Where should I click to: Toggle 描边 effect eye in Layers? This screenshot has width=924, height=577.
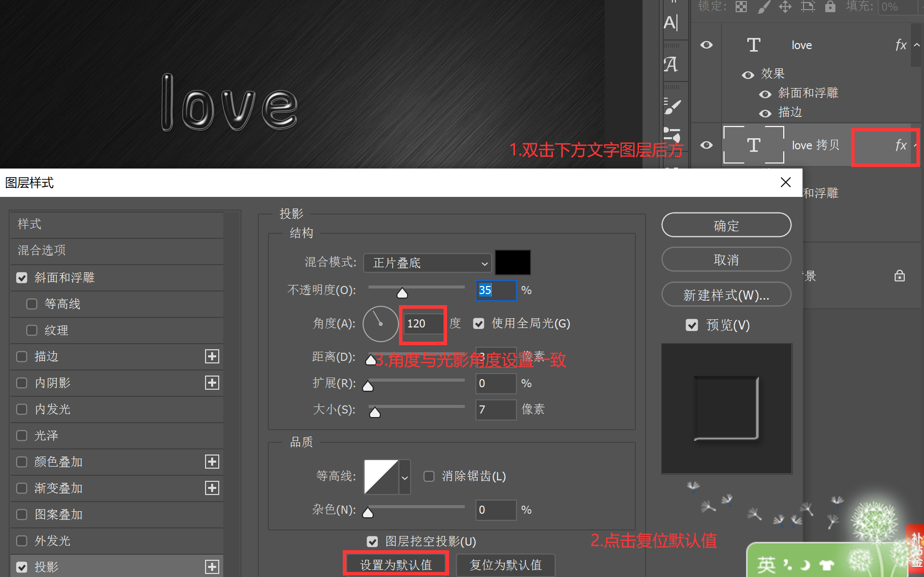(x=765, y=113)
